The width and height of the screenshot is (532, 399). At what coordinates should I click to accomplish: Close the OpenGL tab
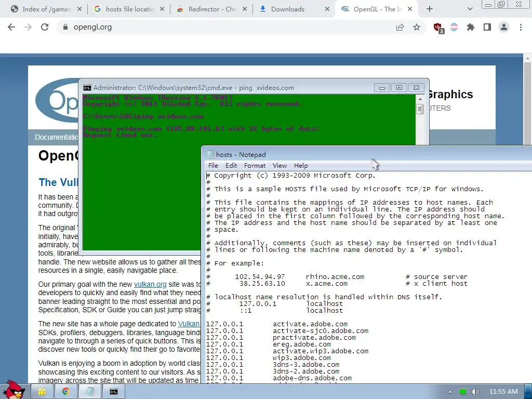point(410,9)
